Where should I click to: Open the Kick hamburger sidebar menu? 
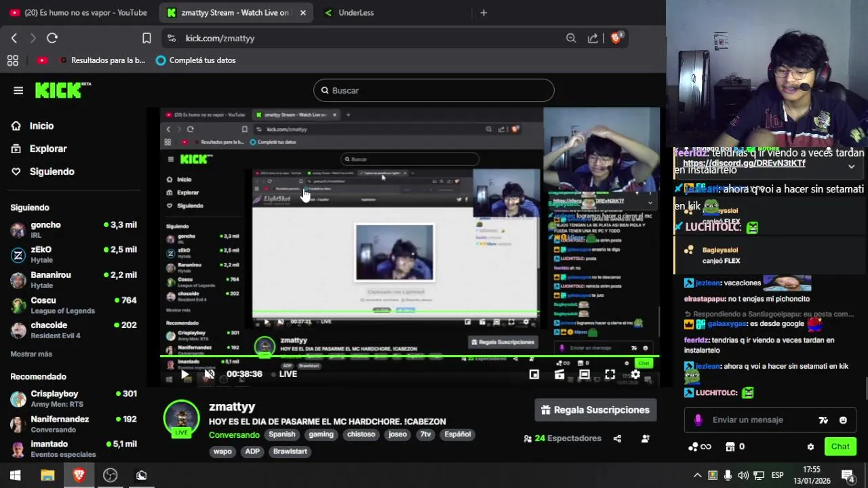18,90
